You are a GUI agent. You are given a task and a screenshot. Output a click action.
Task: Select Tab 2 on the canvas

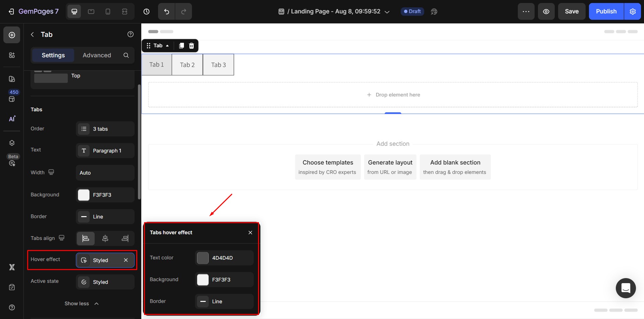[187, 64]
